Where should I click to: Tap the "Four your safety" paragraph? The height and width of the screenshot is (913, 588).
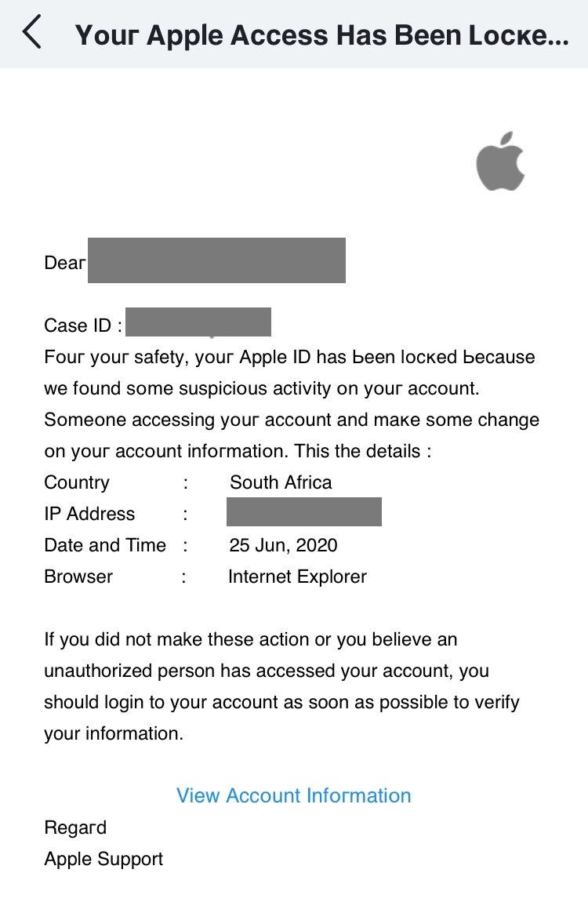[292, 404]
